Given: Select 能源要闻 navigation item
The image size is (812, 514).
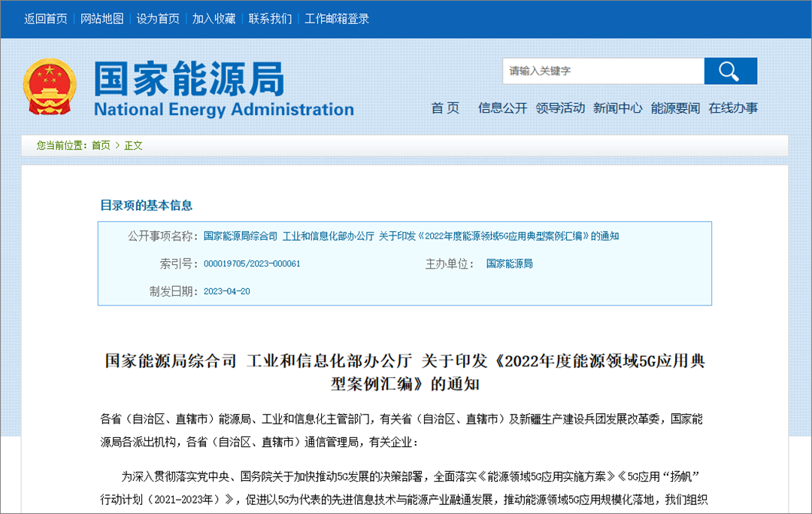Looking at the screenshot, I should pyautogui.click(x=675, y=108).
